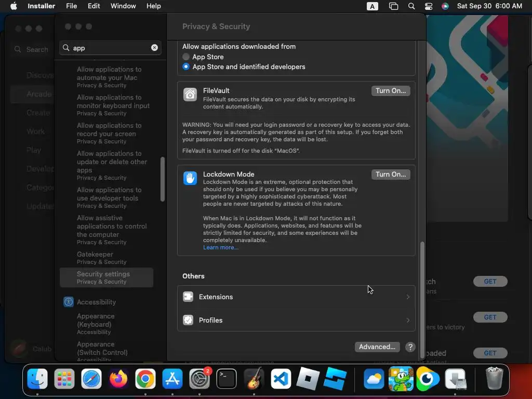Viewport: 532px width, 399px height.
Task: Activate Siri from the menu bar
Action: (x=445, y=6)
